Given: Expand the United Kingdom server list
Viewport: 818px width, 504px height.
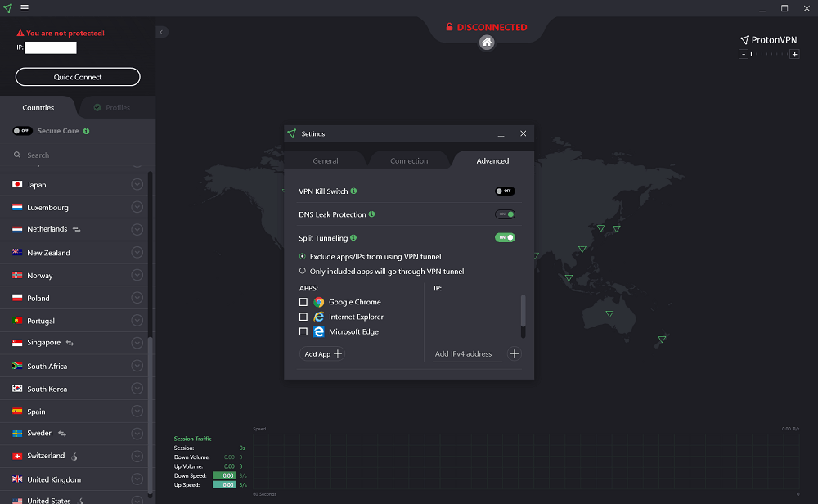Looking at the screenshot, I should [137, 479].
